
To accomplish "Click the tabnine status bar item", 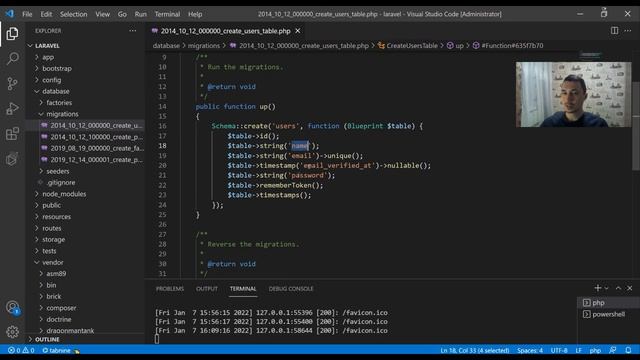I will coord(60,350).
